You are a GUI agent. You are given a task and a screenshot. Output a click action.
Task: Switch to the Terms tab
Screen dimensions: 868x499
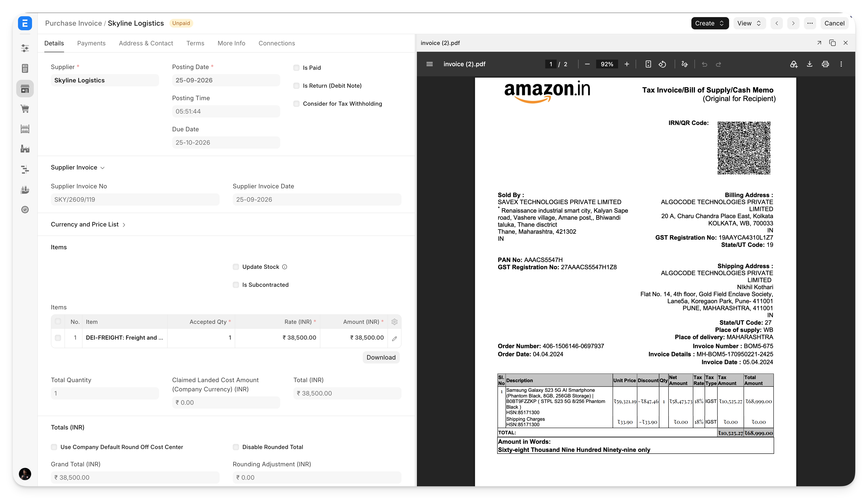pyautogui.click(x=195, y=43)
